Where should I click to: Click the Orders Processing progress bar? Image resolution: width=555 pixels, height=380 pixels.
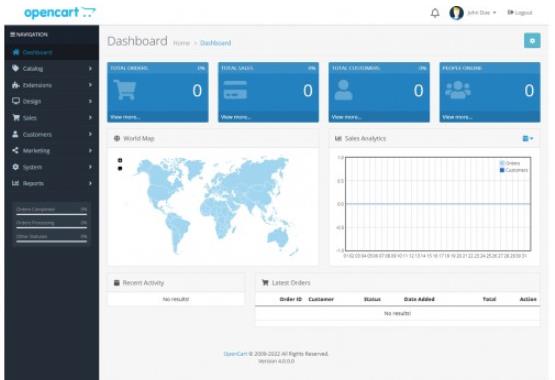51,228
